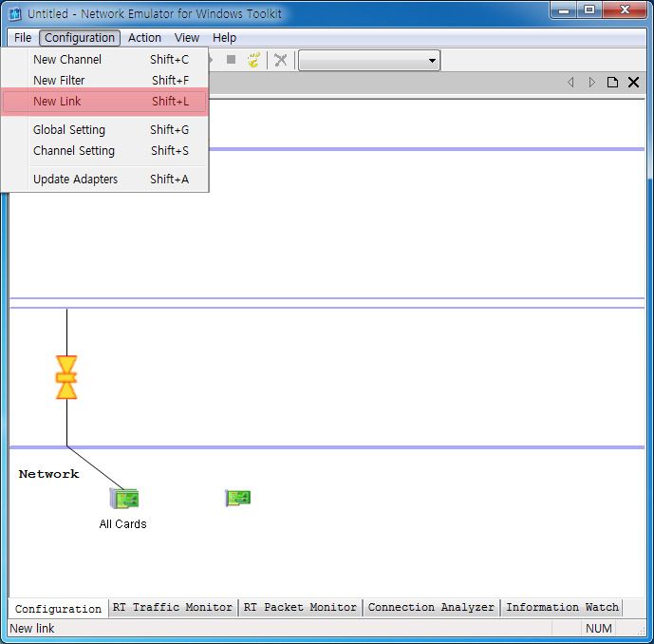This screenshot has width=654, height=644.
Task: Open the empty toolbar combo box
Action: coord(369,61)
